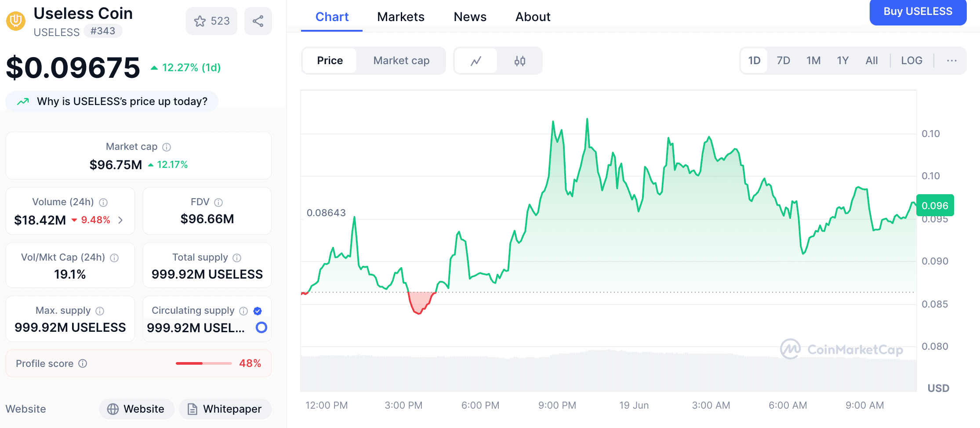Share the Useless Coin page
The image size is (980, 428).
(x=258, y=21)
